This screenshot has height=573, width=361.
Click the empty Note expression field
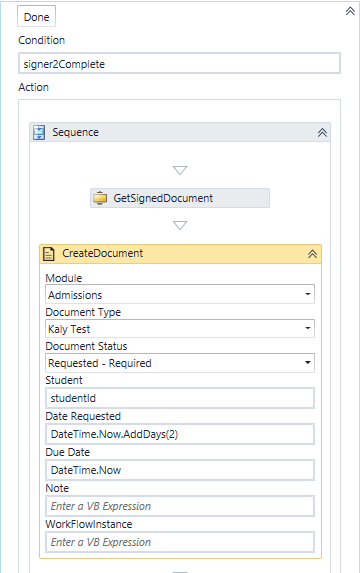[x=180, y=506]
